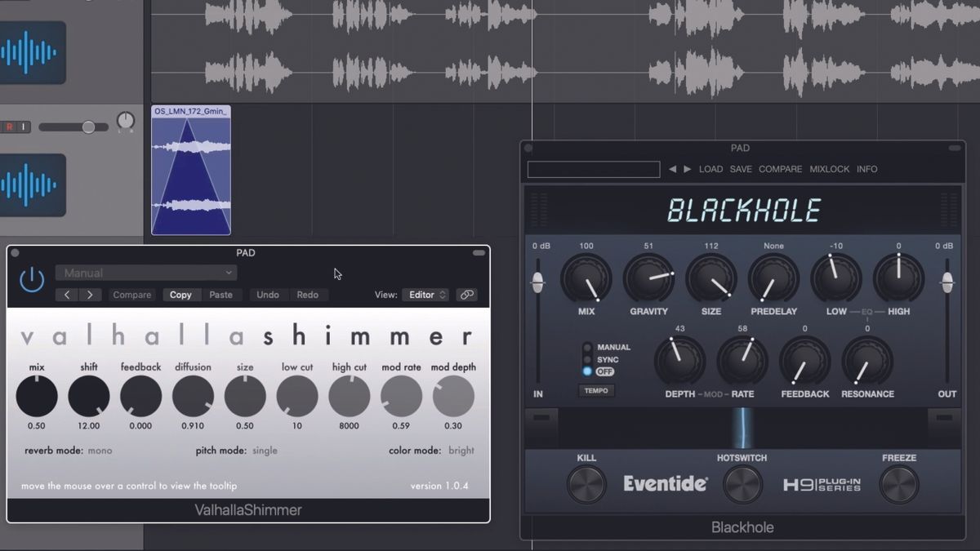980x551 pixels.
Task: Open the View Editor dropdown
Action: (x=425, y=295)
